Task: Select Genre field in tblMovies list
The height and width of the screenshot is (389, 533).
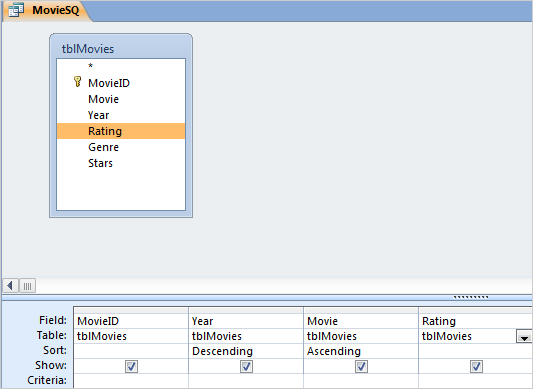Action: [121, 147]
